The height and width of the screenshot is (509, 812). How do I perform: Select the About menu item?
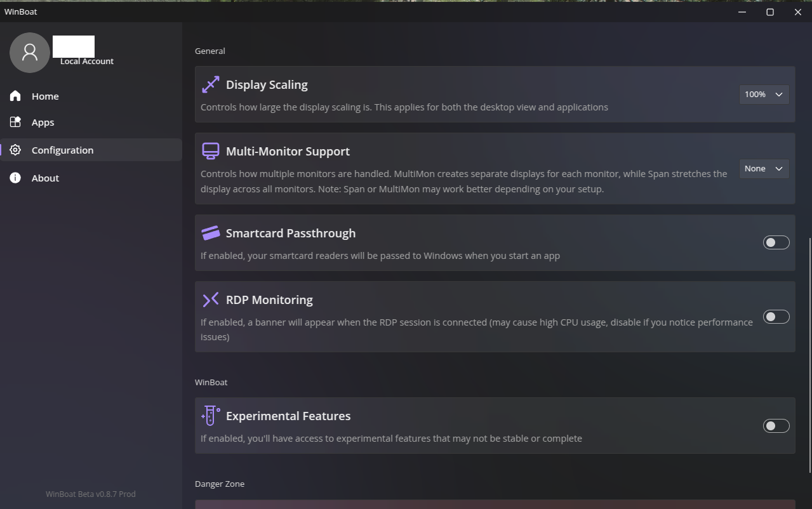(45, 178)
